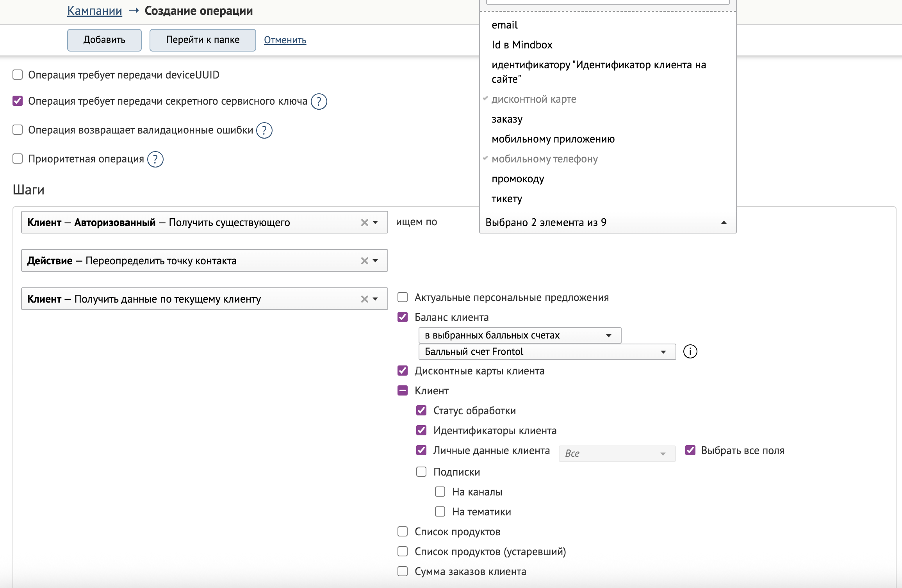Image resolution: width=902 pixels, height=588 pixels.
Task: Click help icon beside Приоритетная операция
Action: point(155,159)
